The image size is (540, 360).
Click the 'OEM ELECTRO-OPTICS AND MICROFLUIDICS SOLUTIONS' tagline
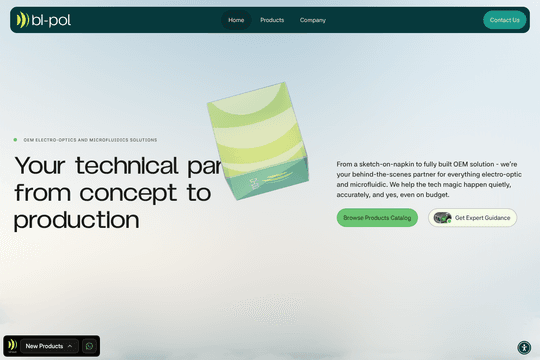[x=90, y=140]
